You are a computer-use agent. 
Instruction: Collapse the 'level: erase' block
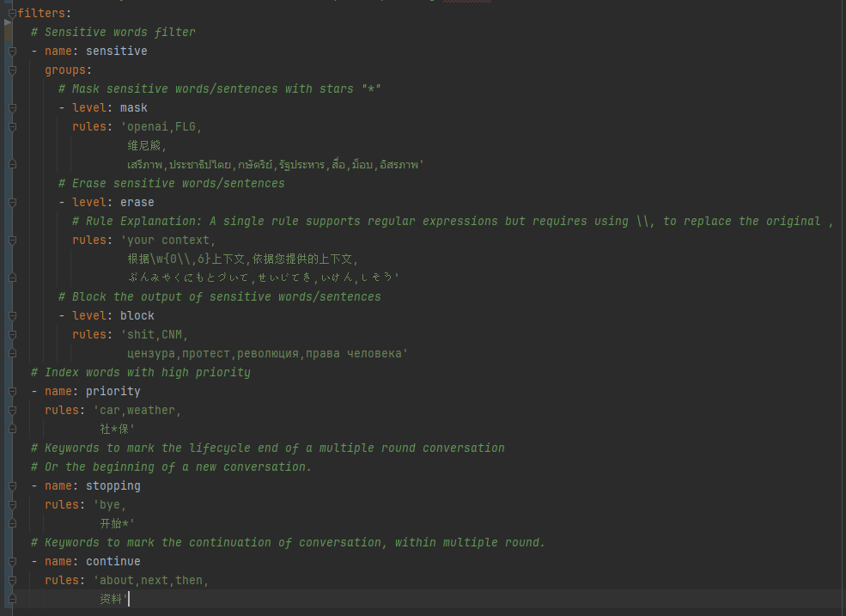(12, 203)
